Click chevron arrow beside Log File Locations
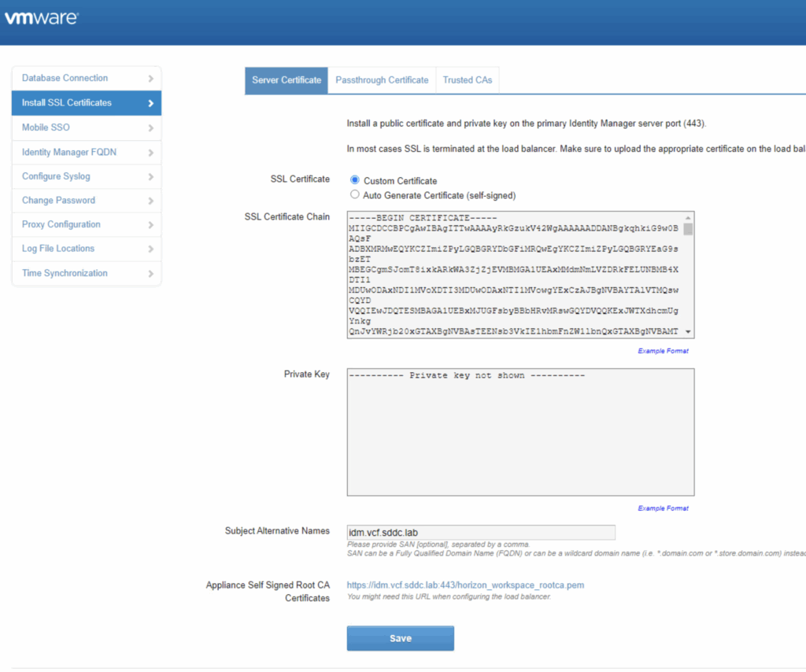 pyautogui.click(x=150, y=249)
